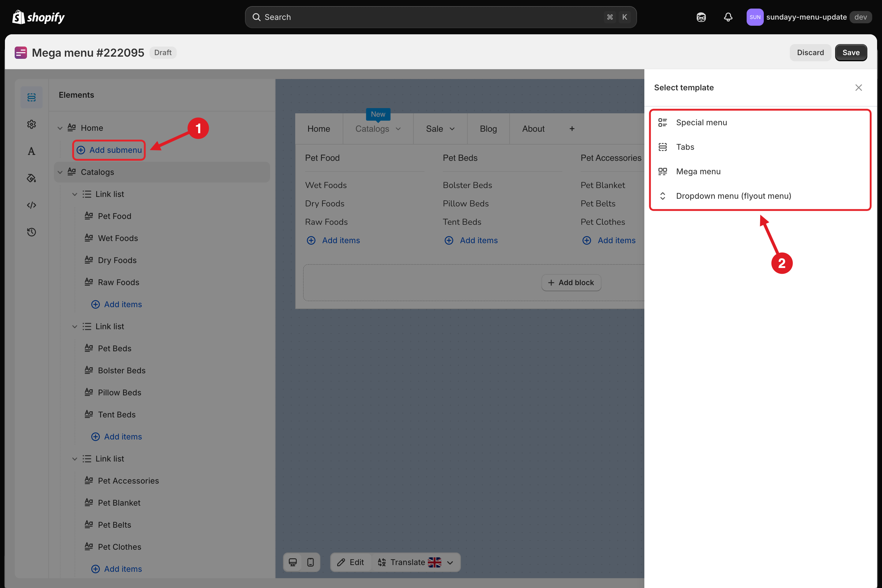Click in the Search field

pyautogui.click(x=441, y=17)
